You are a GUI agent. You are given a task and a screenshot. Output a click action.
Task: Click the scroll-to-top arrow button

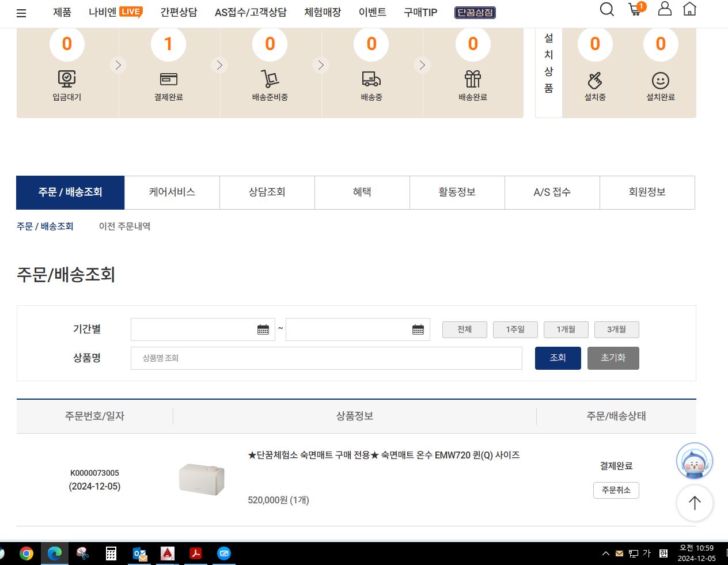pos(694,503)
